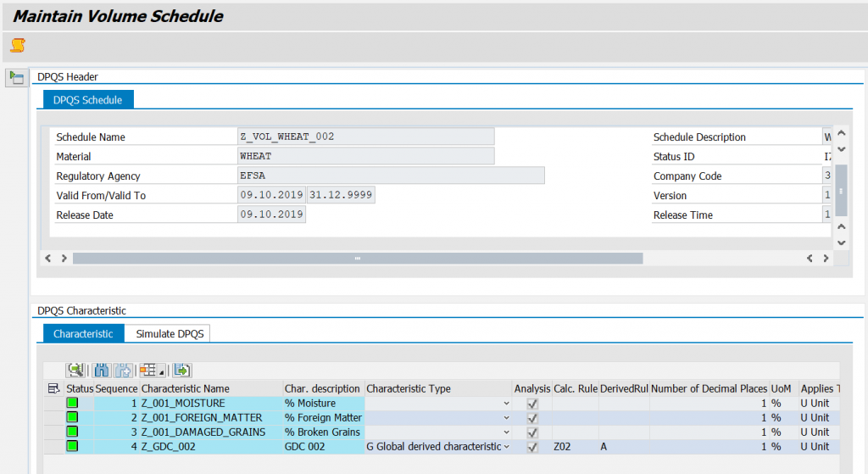The height and width of the screenshot is (474, 868).
Task: Click the derived rule cell 'A'
Action: [624, 446]
